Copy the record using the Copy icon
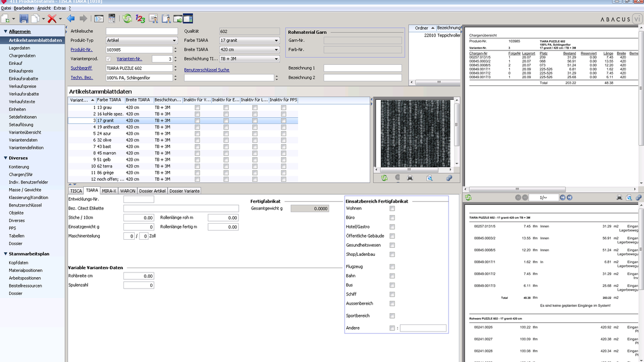 [34, 19]
